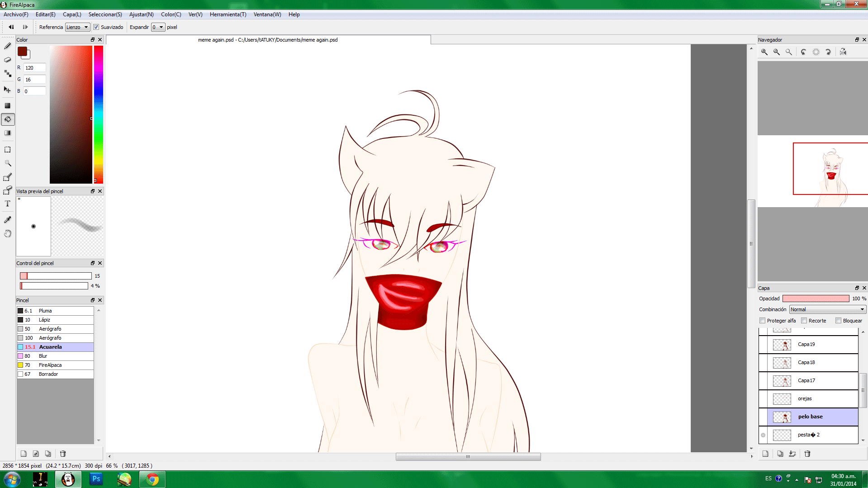Delete layer using trash icon in Capa panel
The height and width of the screenshot is (488, 868).
pyautogui.click(x=807, y=454)
